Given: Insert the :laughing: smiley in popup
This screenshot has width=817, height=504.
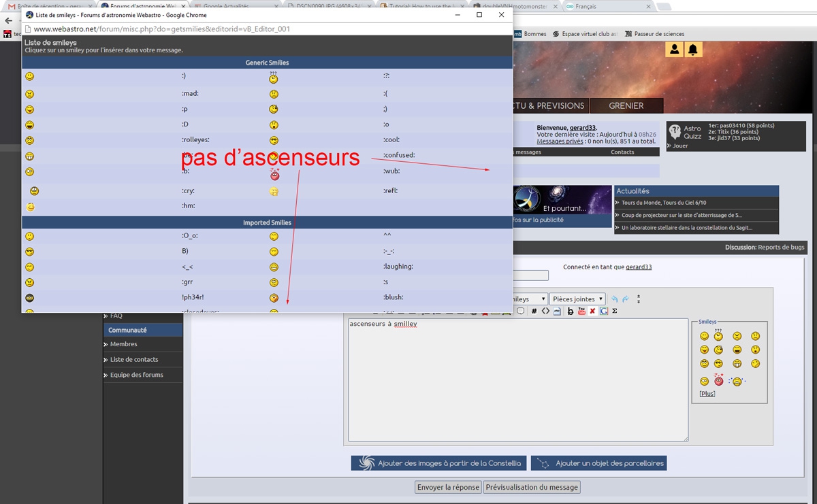Looking at the screenshot, I should point(274,267).
